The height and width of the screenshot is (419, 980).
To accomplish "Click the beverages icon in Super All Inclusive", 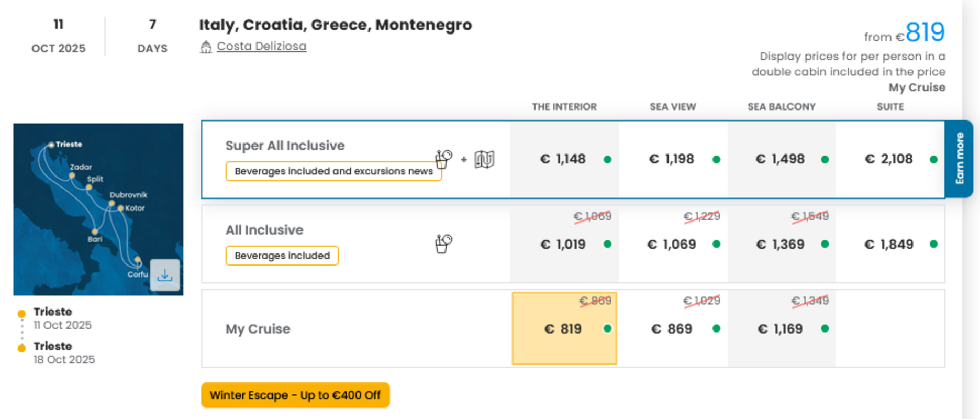I will coord(443,159).
